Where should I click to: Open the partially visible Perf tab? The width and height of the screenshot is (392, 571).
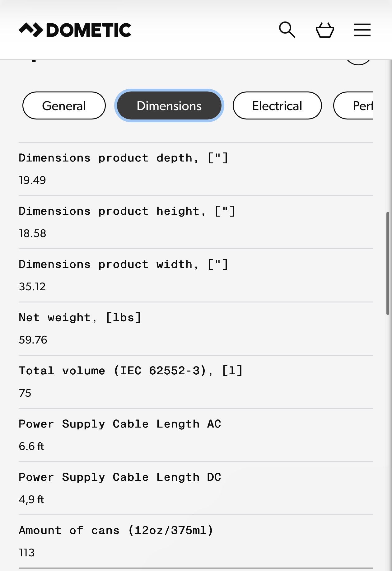354,105
